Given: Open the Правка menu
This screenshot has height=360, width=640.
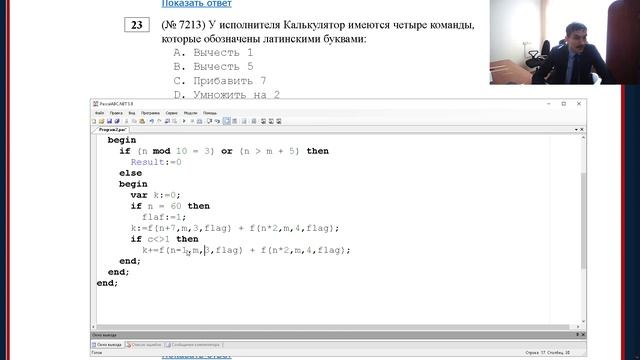Looking at the screenshot, I should (x=116, y=113).
